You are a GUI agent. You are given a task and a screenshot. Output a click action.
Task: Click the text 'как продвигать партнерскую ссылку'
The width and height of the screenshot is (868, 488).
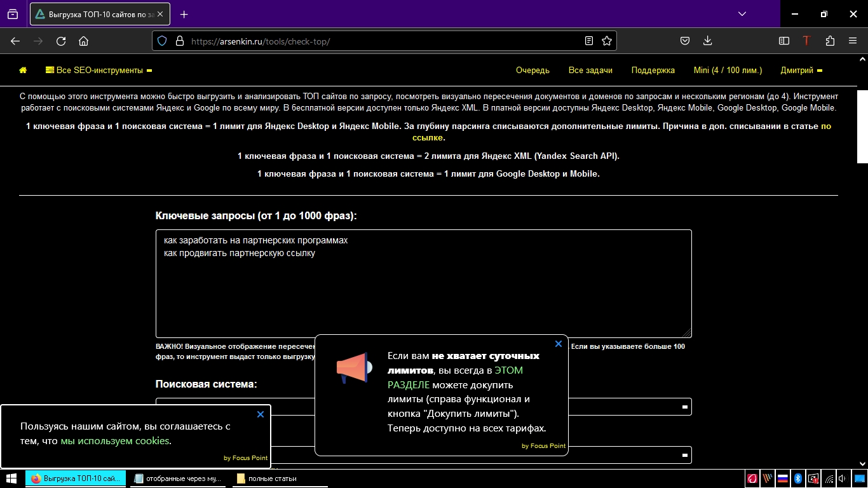[240, 253]
